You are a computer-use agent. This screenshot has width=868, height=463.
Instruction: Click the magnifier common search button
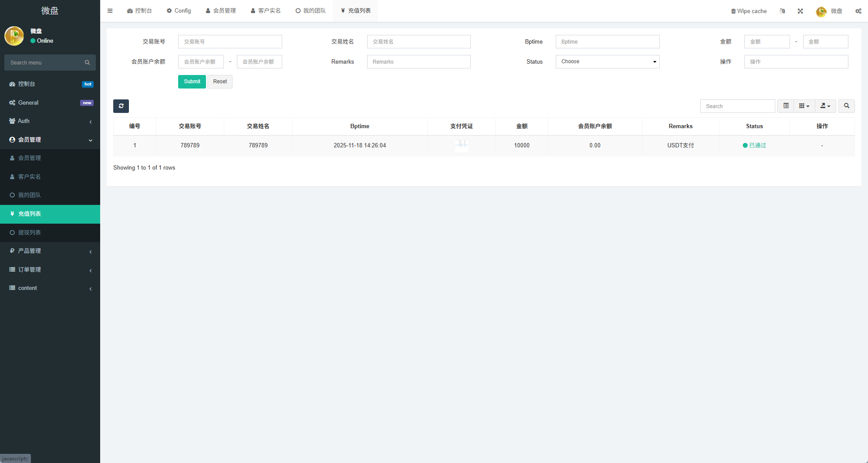(x=846, y=106)
